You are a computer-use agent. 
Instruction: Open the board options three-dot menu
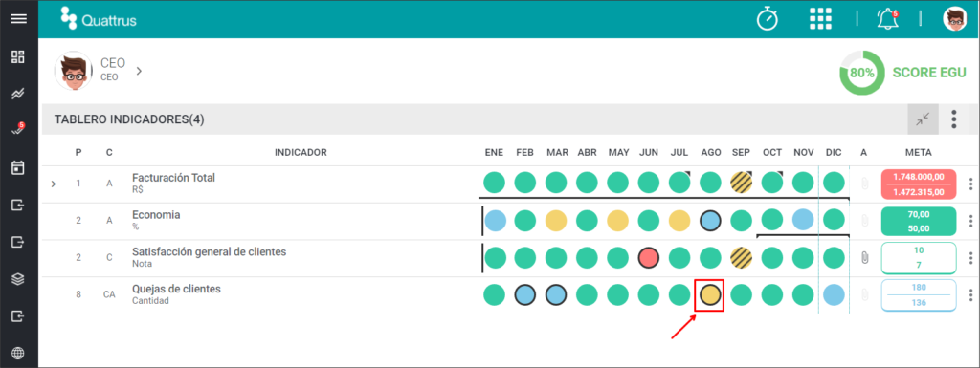pyautogui.click(x=954, y=119)
